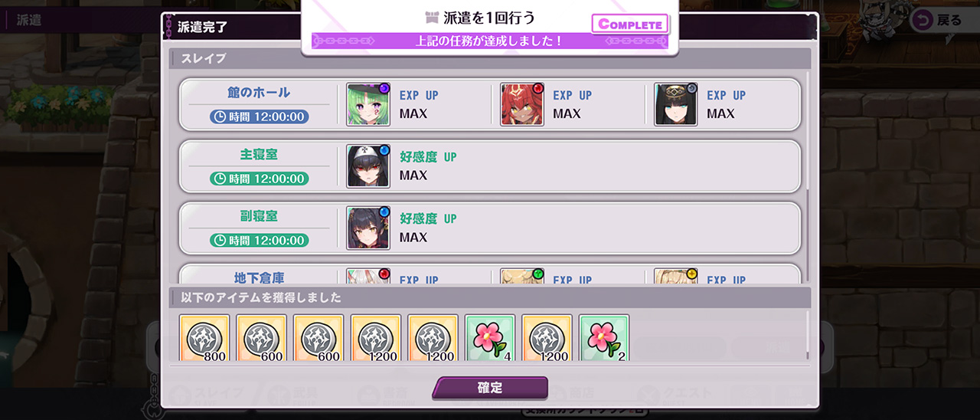The height and width of the screenshot is (420, 980).
Task: Click the last 1200 silver coin reward
Action: (x=547, y=338)
